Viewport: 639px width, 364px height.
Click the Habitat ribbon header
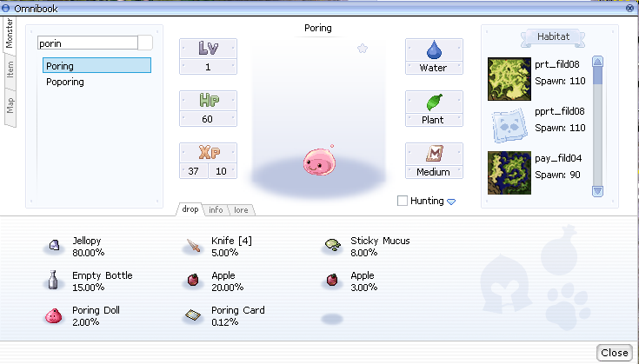553,37
